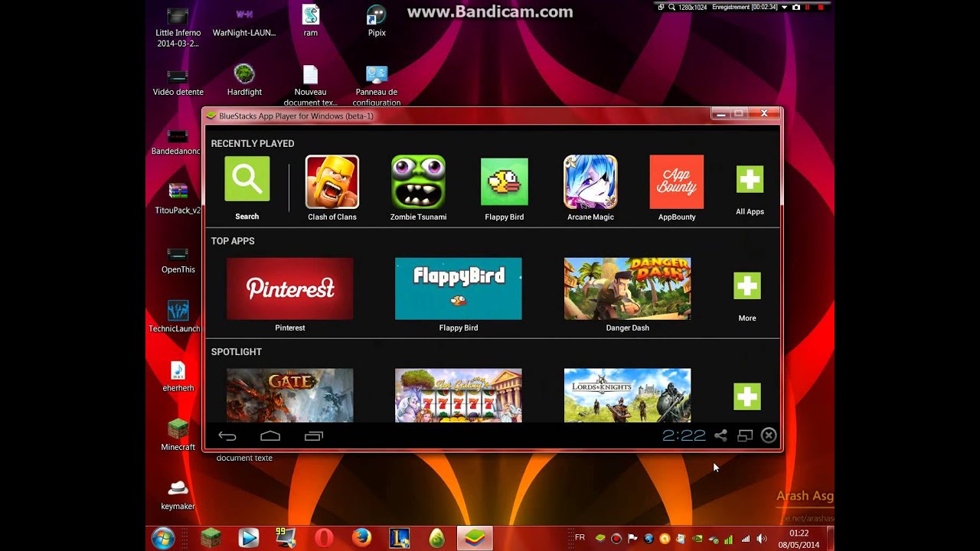The image size is (980, 551).
Task: Open Flappy Bird in Recently Played
Action: pyautogui.click(x=505, y=182)
